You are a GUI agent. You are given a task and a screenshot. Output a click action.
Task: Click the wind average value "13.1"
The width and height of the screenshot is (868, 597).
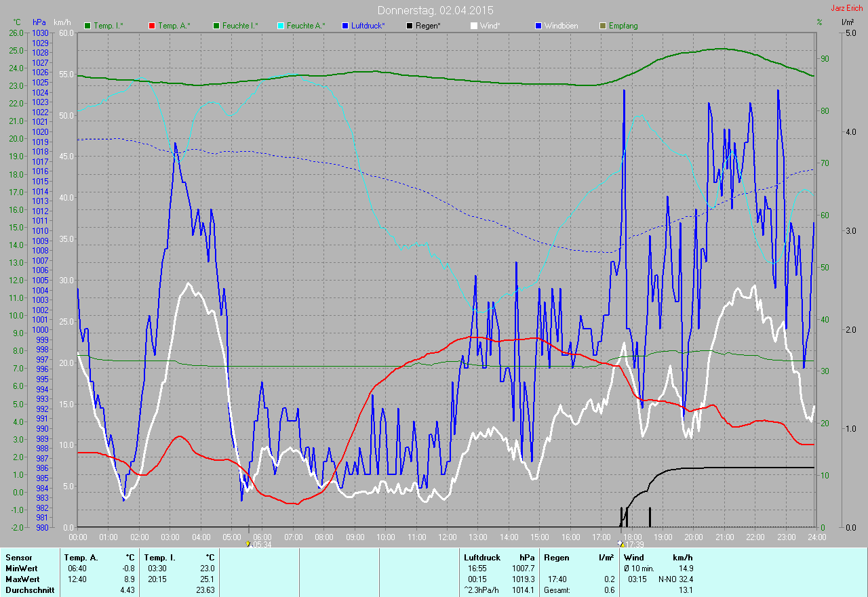686,590
